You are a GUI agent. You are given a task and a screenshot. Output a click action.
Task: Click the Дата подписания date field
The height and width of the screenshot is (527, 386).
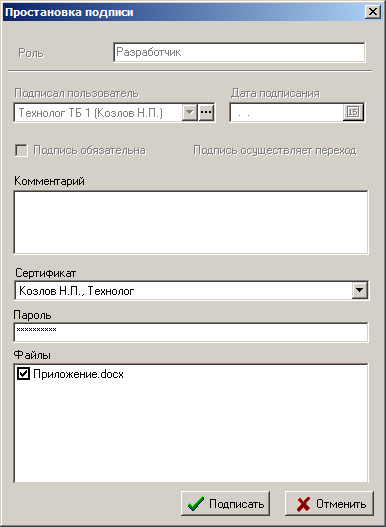click(286, 113)
